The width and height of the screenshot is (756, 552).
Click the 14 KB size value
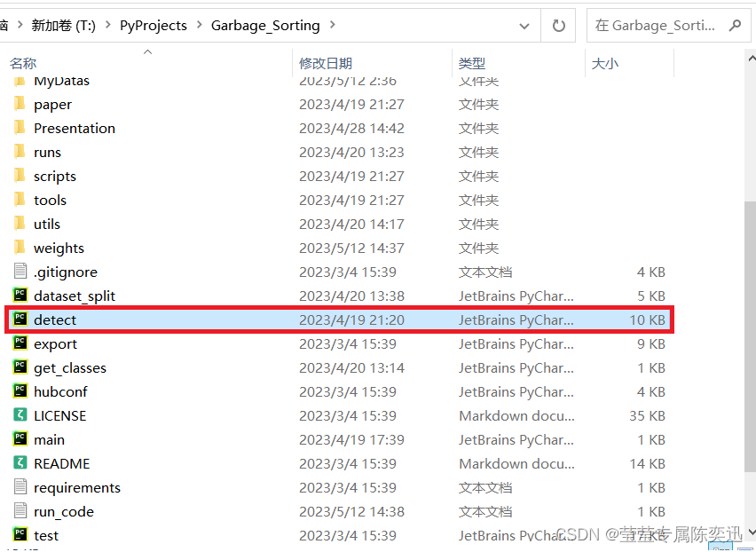(647, 463)
